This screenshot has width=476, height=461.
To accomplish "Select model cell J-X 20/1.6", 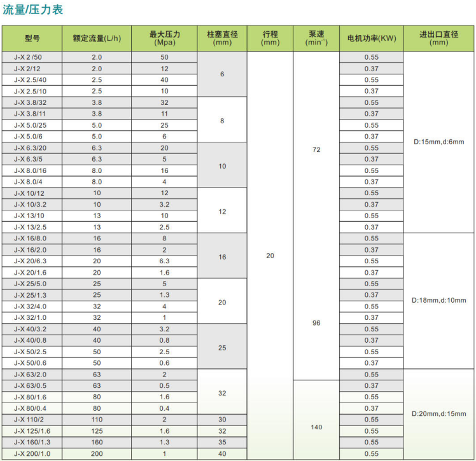I will point(32,273).
